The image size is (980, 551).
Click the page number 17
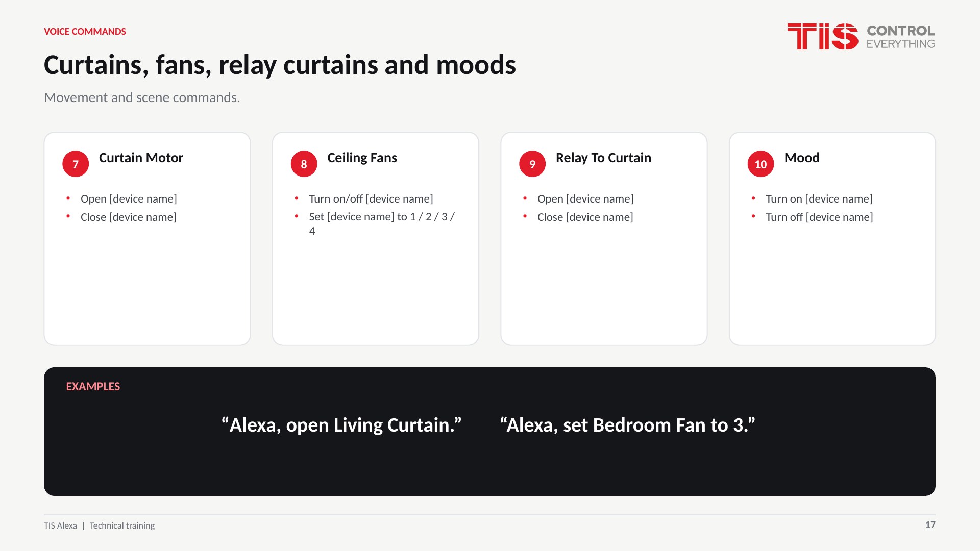[x=930, y=525]
